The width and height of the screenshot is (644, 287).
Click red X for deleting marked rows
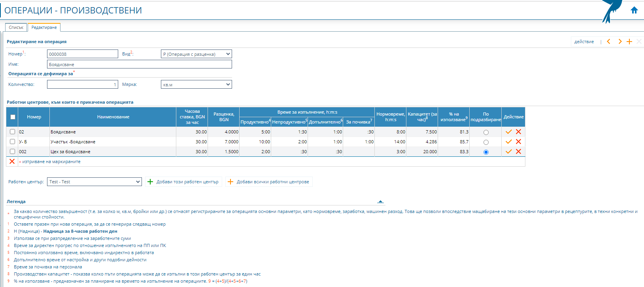(x=12, y=162)
